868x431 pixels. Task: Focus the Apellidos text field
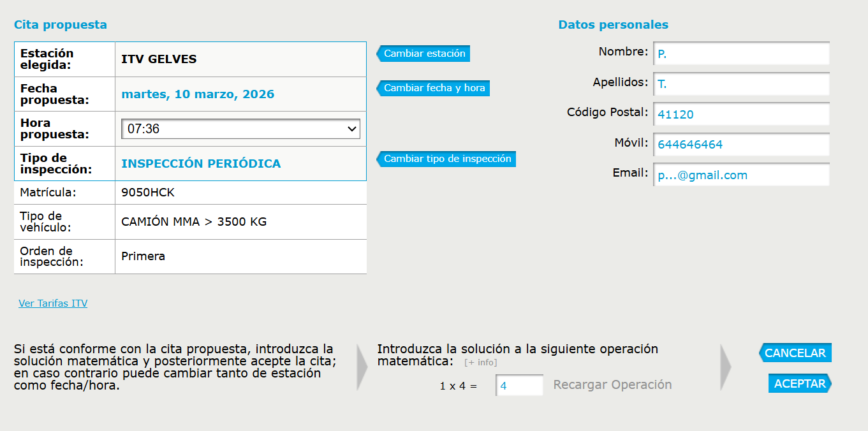coord(740,84)
